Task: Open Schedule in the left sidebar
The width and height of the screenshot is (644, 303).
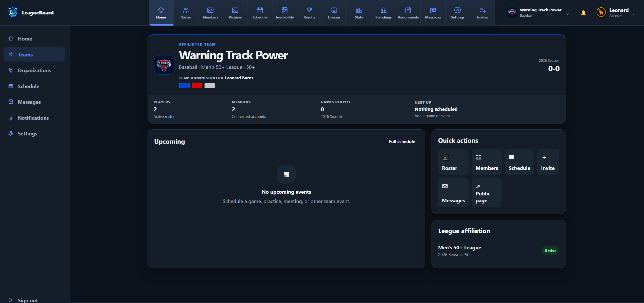Action: pyautogui.click(x=34, y=86)
